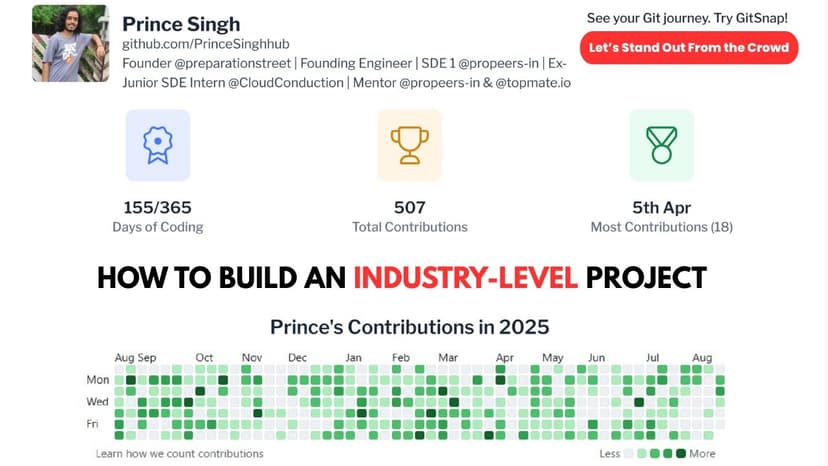This screenshot has height=466, width=828.
Task: Open the Learn how we count contributions link
Action: 180,453
